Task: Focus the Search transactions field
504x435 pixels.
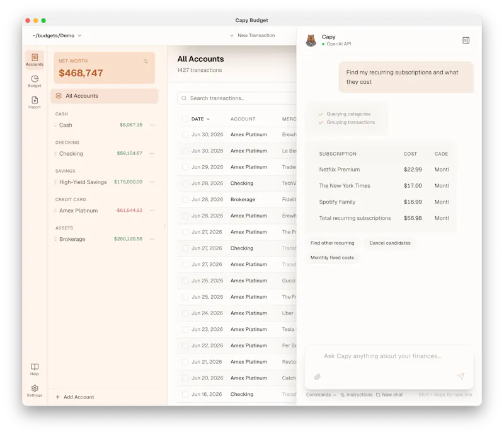Action: click(x=237, y=98)
